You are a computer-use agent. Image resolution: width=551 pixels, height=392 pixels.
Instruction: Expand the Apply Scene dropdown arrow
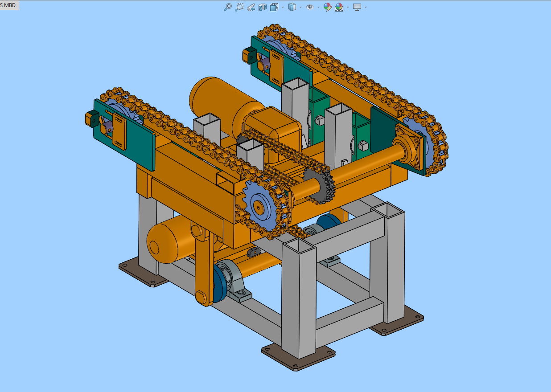[x=348, y=7]
